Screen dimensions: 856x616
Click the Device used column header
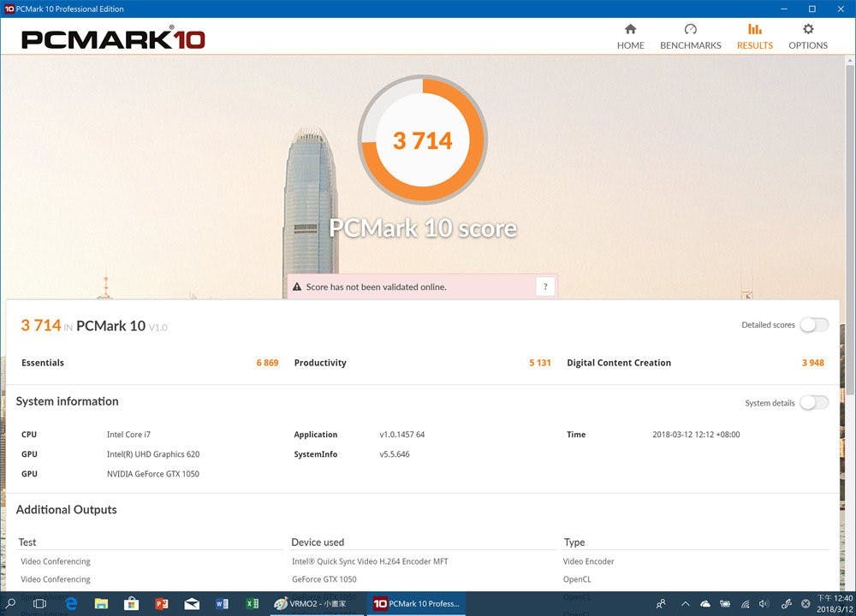pyautogui.click(x=318, y=542)
